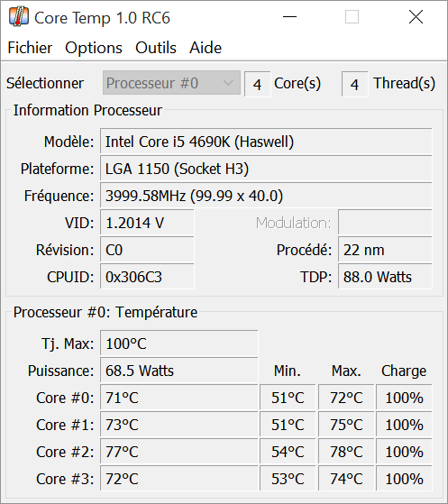Click the Puissance field showing 68.5 Watts
Image resolution: width=448 pixels, height=504 pixels.
179,371
